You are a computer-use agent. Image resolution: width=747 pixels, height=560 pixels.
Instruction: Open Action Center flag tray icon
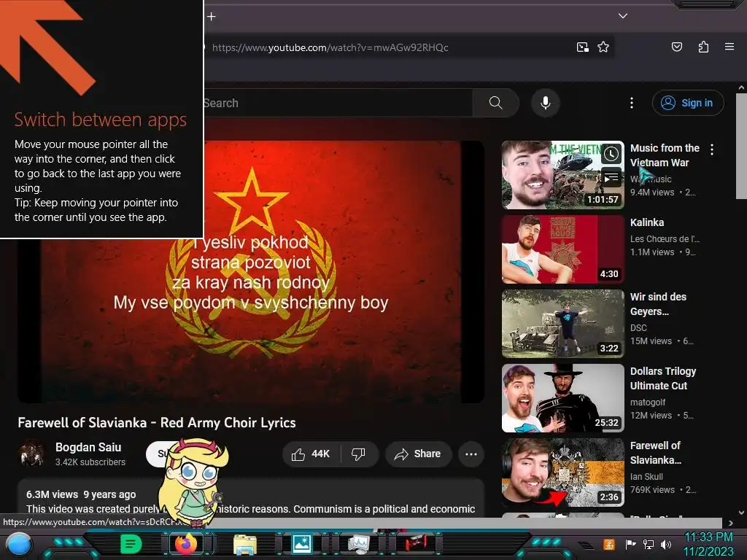point(630,544)
